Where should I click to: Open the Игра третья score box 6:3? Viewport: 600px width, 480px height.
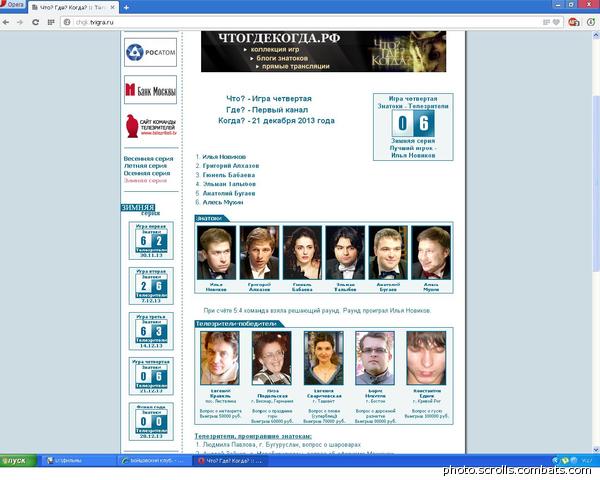(151, 331)
